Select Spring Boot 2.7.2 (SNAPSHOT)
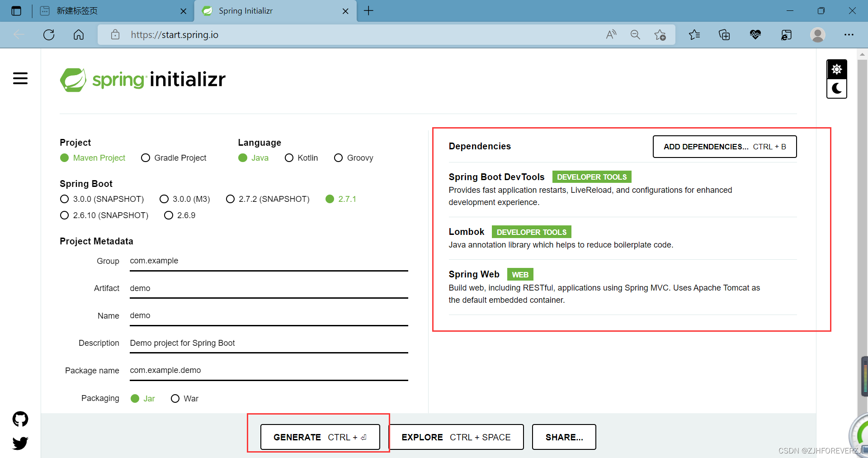This screenshot has height=458, width=868. pyautogui.click(x=268, y=199)
